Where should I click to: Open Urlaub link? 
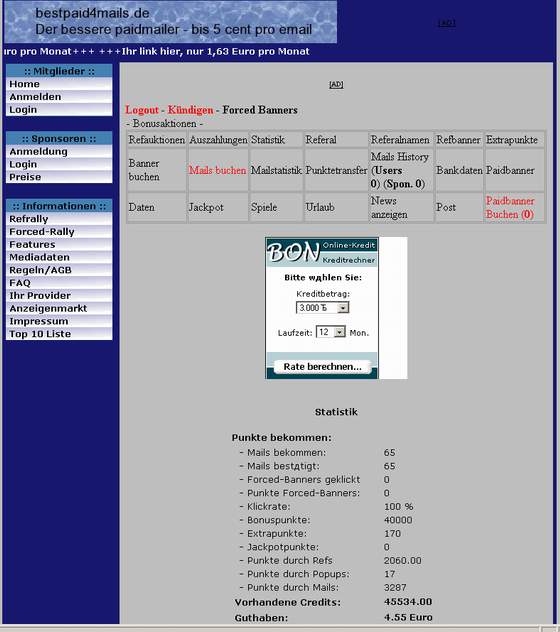(x=320, y=207)
